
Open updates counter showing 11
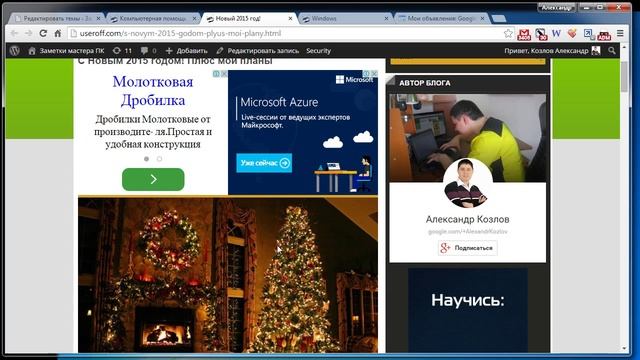122,51
